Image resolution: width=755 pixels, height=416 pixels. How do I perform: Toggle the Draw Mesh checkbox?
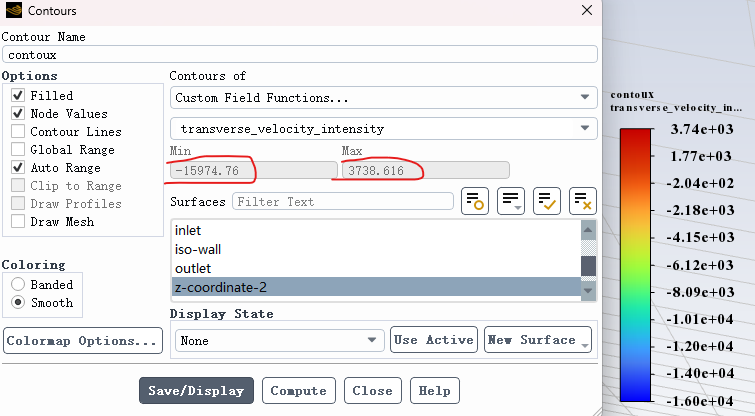pyautogui.click(x=18, y=221)
